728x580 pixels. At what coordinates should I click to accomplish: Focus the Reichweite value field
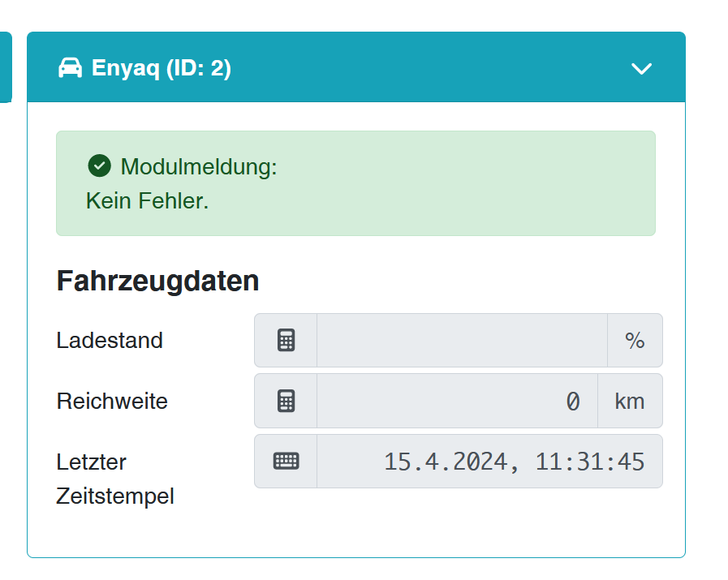[456, 401]
